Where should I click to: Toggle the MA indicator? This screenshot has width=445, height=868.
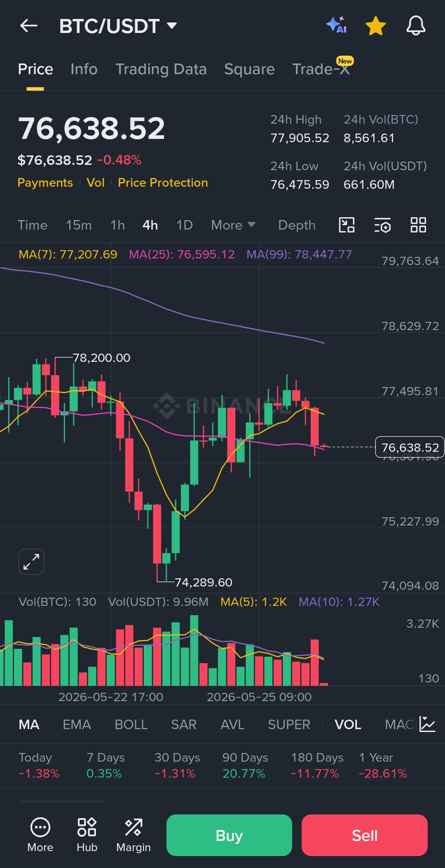(29, 725)
